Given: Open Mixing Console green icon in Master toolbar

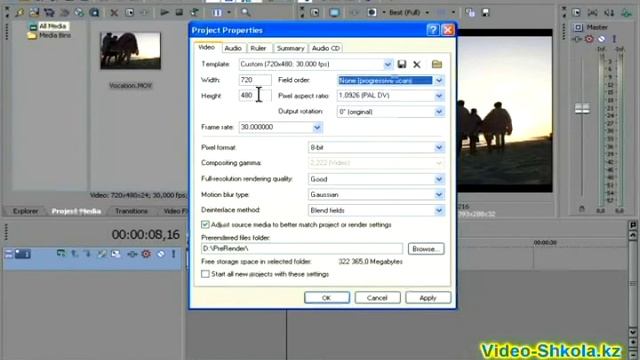Looking at the screenshot, I should coord(627,13).
